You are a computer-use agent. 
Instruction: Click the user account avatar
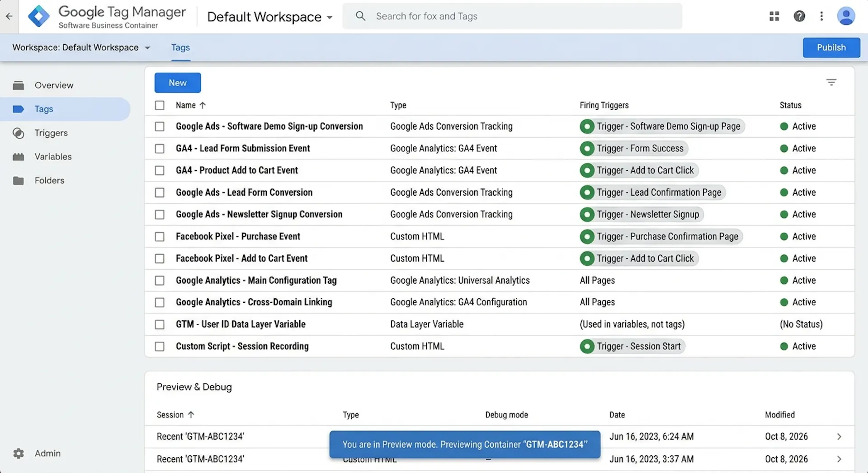(846, 16)
